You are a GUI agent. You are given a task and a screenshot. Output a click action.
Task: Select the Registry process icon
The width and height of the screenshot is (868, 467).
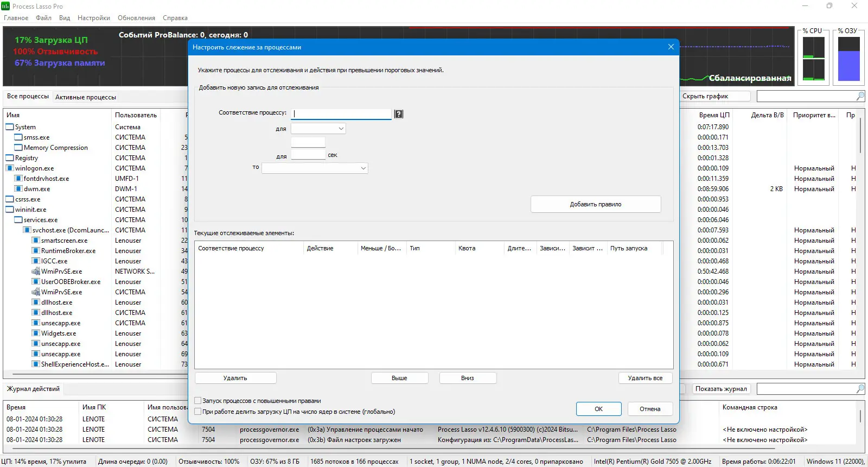(x=10, y=158)
